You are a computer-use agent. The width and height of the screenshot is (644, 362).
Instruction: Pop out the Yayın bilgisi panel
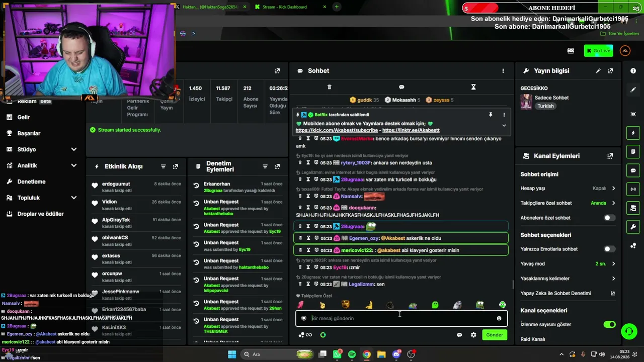coord(610,71)
